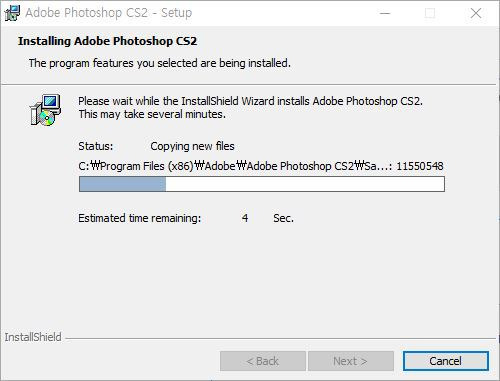Click the InstallShield label at bottom

(x=33, y=337)
